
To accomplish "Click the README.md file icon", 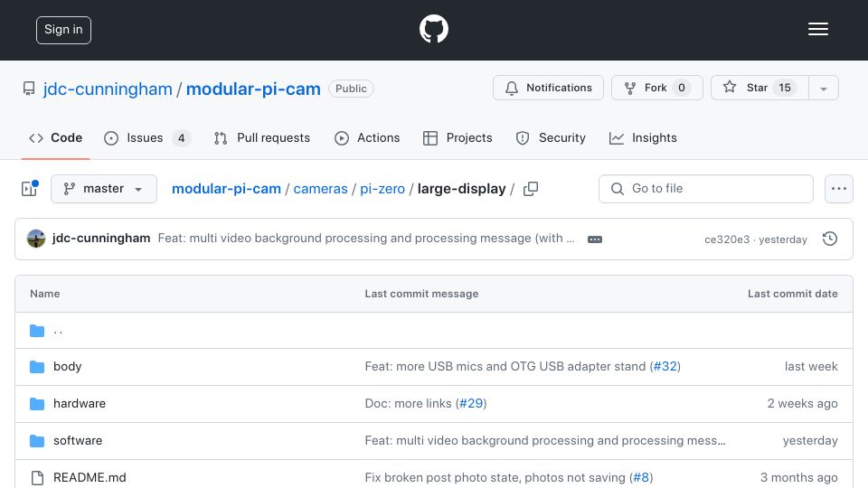I will (x=37, y=477).
